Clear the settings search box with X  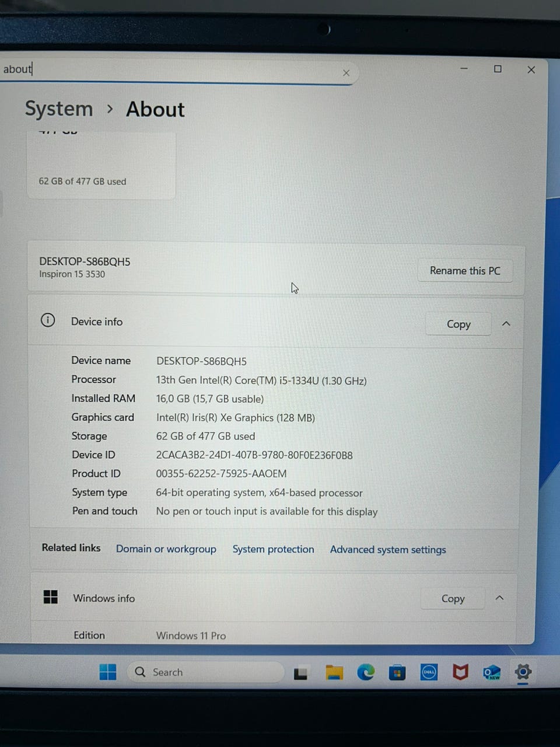(346, 73)
